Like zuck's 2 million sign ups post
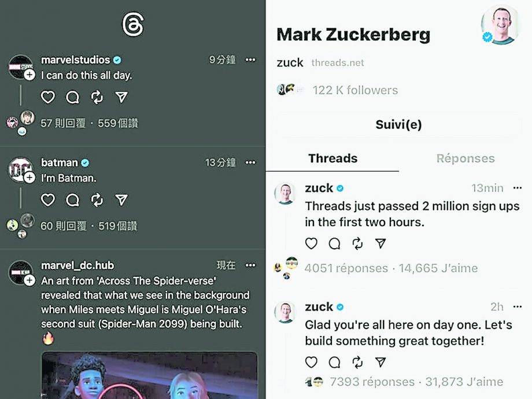 [x=311, y=243]
